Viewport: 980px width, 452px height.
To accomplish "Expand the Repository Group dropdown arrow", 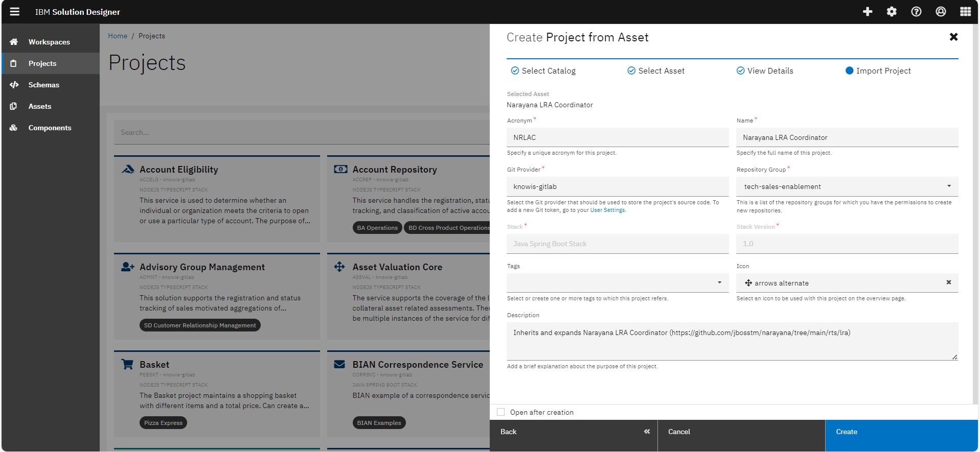I will [x=949, y=186].
